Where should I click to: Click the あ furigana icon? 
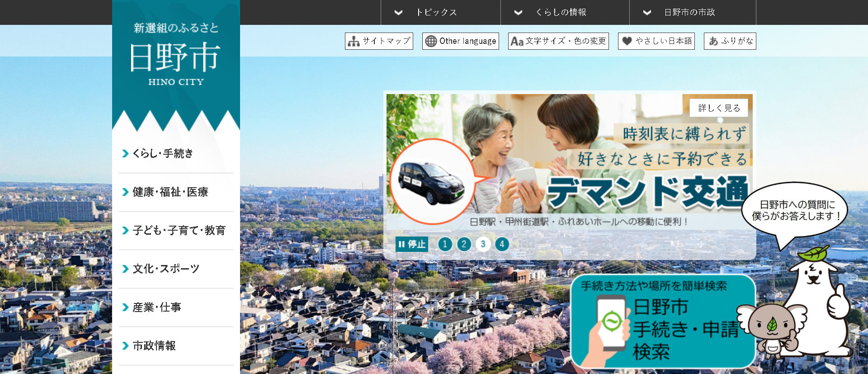[713, 41]
